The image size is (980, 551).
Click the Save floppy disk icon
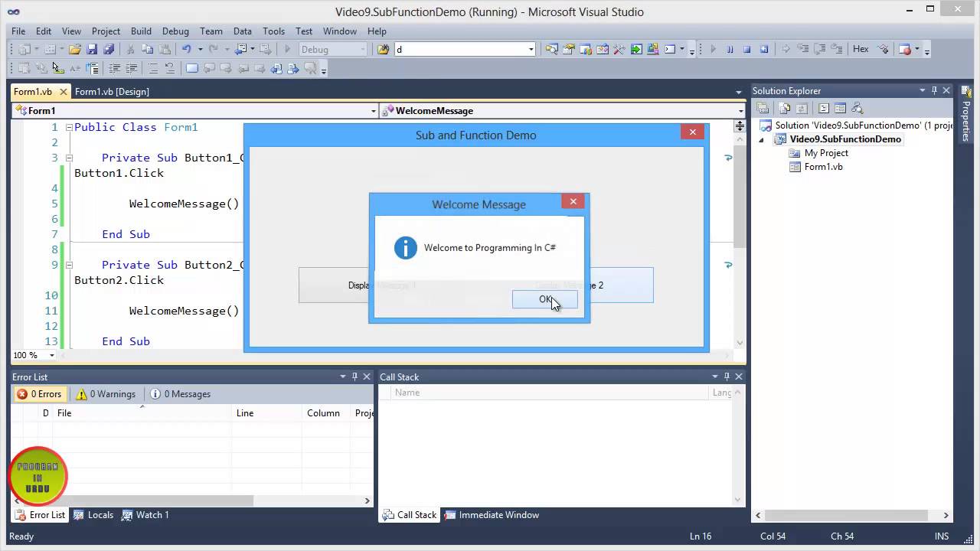[92, 49]
